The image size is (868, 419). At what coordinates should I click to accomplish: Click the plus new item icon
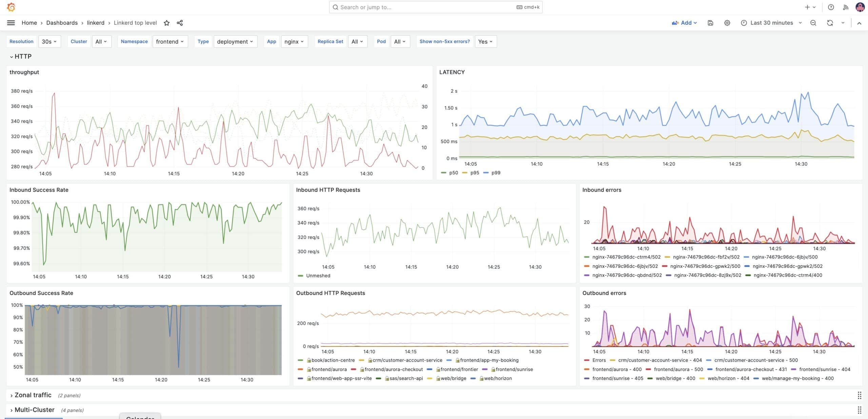pos(807,7)
